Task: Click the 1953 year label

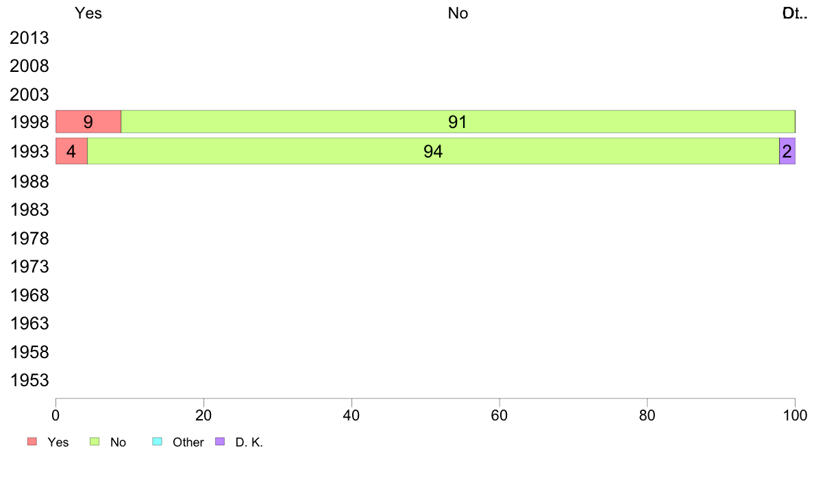Action: pyautogui.click(x=29, y=381)
